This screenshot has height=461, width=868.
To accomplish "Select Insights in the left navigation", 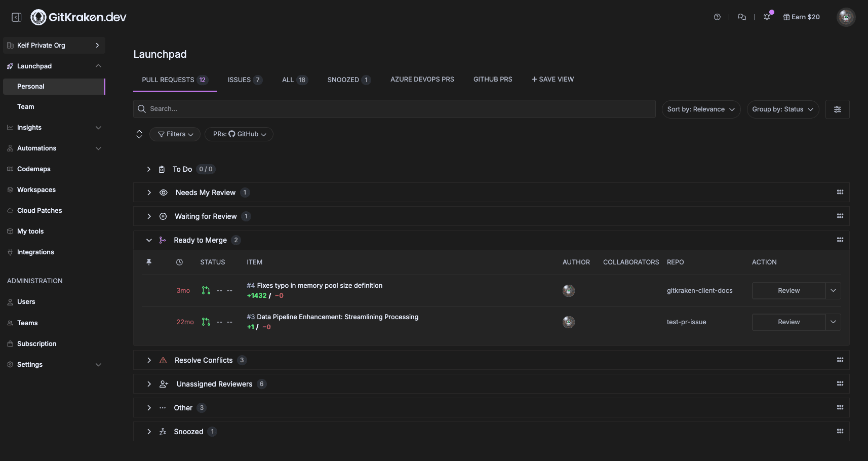I will (29, 127).
